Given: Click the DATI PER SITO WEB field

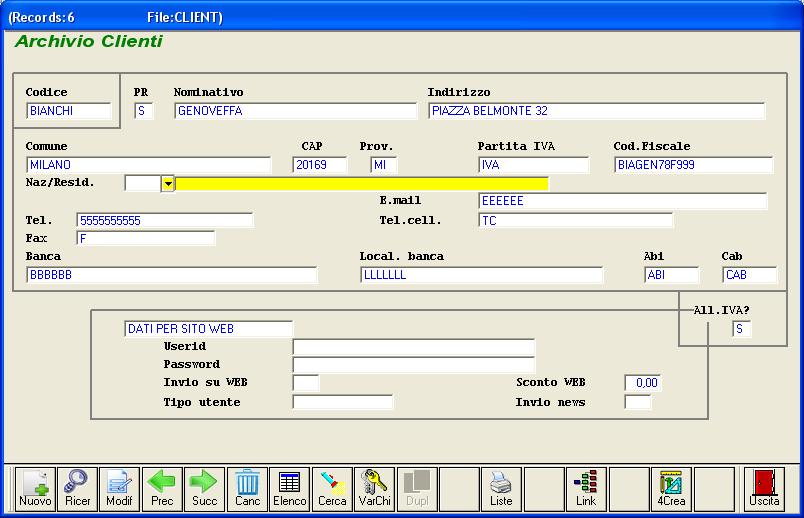Looking at the screenshot, I should (x=208, y=329).
